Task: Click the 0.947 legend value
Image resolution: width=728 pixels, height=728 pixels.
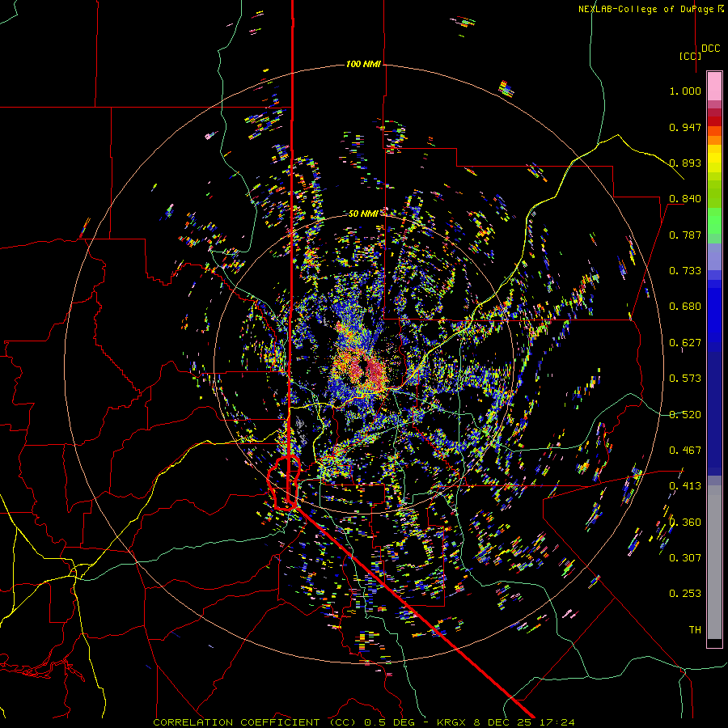Action: 685,127
